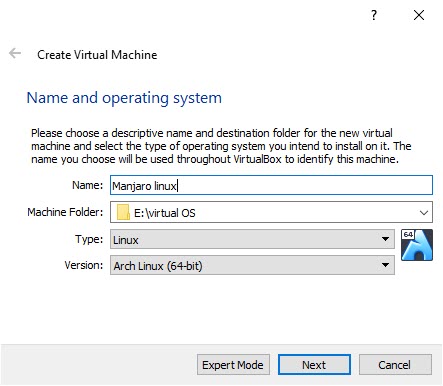The image size is (443, 386).
Task: Click the folder icon in Machine Folder
Action: [x=123, y=212]
